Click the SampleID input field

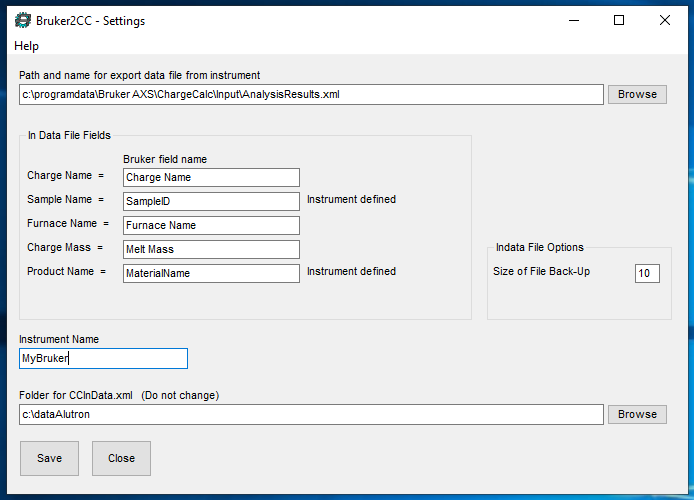pyautogui.click(x=211, y=201)
